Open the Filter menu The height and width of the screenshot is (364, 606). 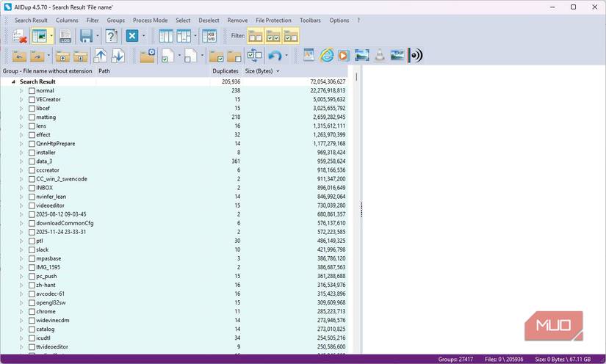(93, 21)
